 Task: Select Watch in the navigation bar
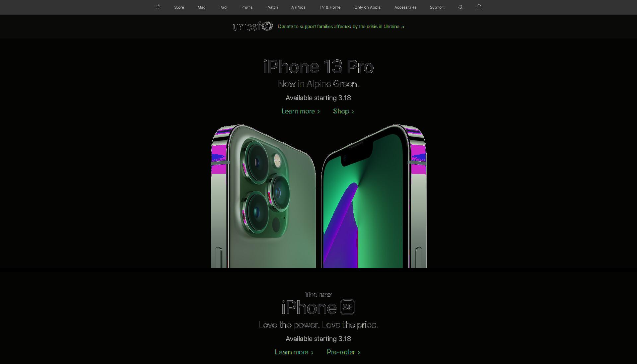pos(272,7)
